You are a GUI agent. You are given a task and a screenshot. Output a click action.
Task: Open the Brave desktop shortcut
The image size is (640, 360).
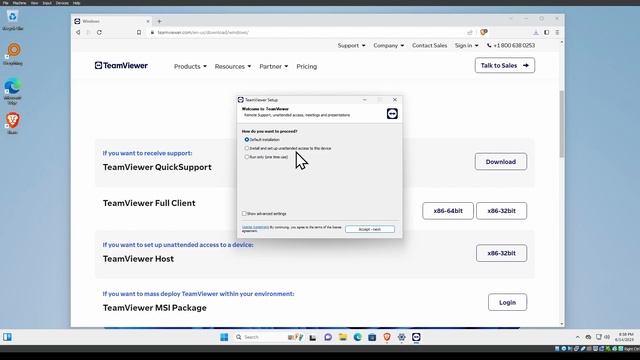point(13,123)
